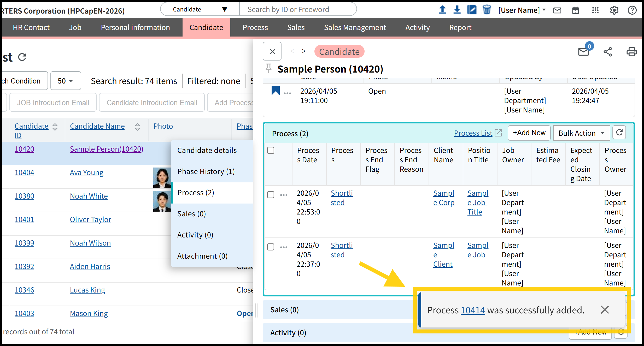Open the trash bin icon in header
Screen dimensions: 644x346
(x=487, y=10)
